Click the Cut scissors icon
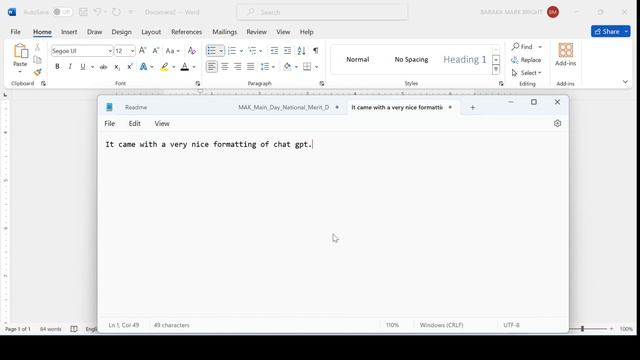The height and width of the screenshot is (360, 640). point(38,48)
